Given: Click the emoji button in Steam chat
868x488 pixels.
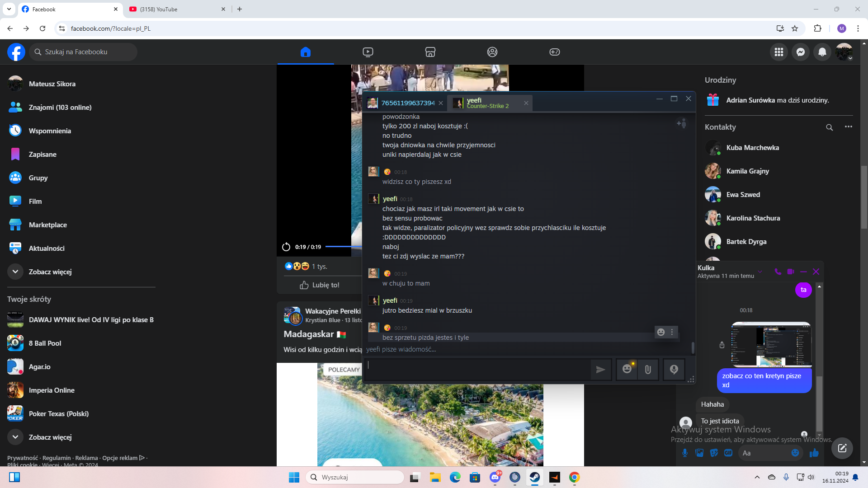Looking at the screenshot, I should (627, 369).
